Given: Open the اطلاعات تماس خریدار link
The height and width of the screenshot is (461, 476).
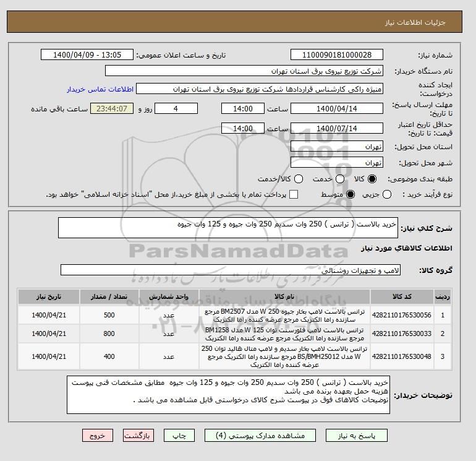Looking at the screenshot, I should (x=100, y=89).
